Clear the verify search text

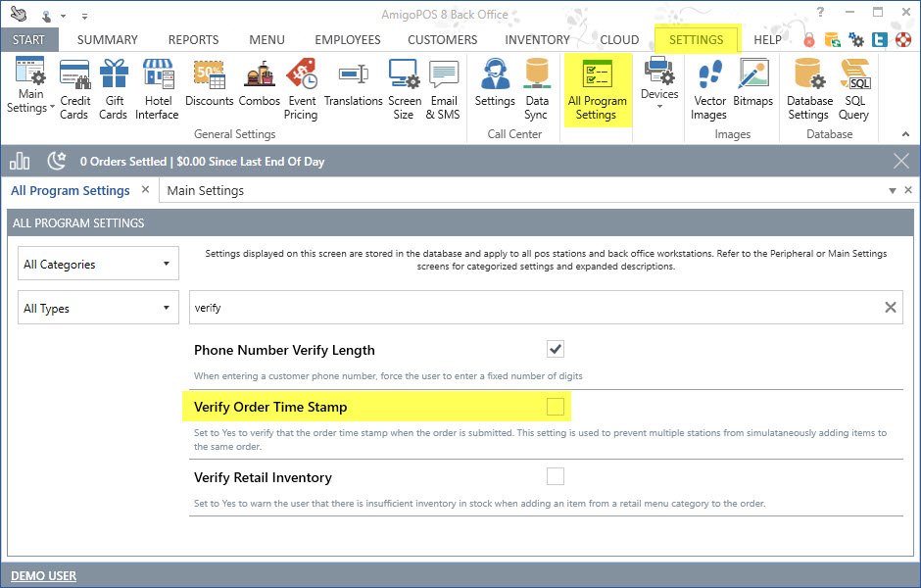pos(890,308)
